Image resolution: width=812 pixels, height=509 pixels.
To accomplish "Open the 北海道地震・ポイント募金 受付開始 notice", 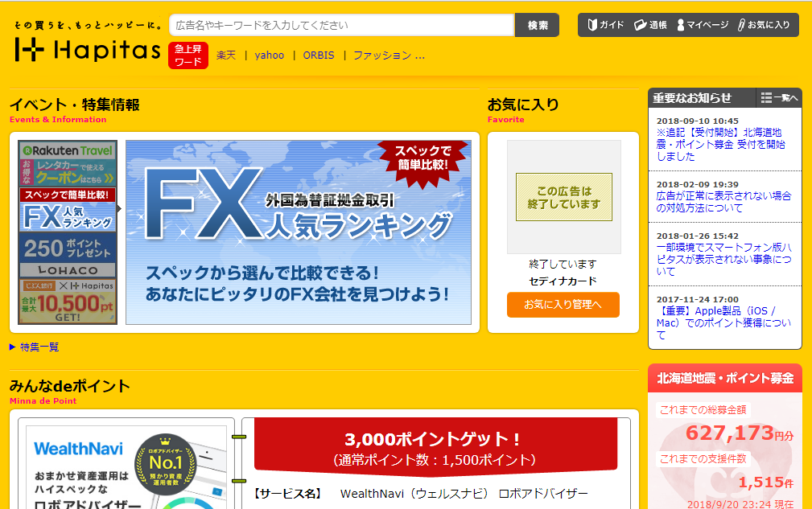I will pyautogui.click(x=721, y=144).
